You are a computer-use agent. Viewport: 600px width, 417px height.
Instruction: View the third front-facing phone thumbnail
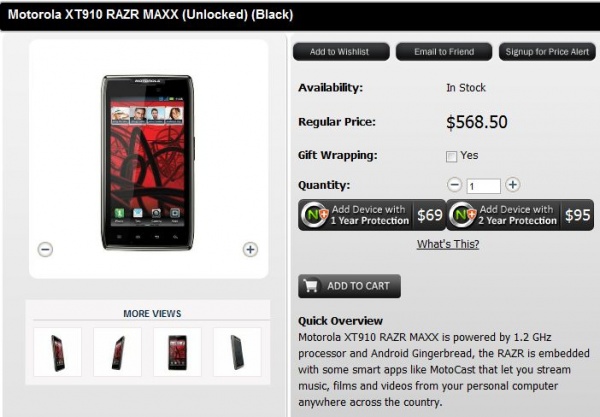coord(177,352)
